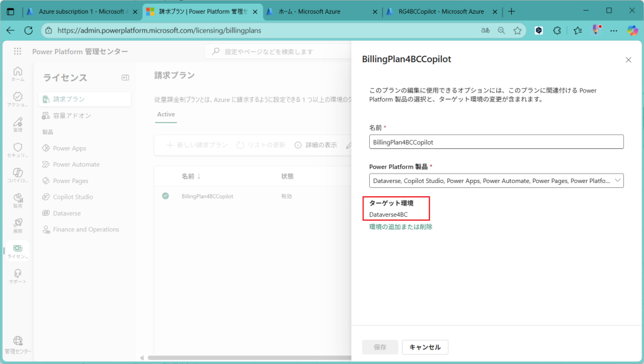View site information lock icon
Screen dimensions: 644x364
[48, 30]
